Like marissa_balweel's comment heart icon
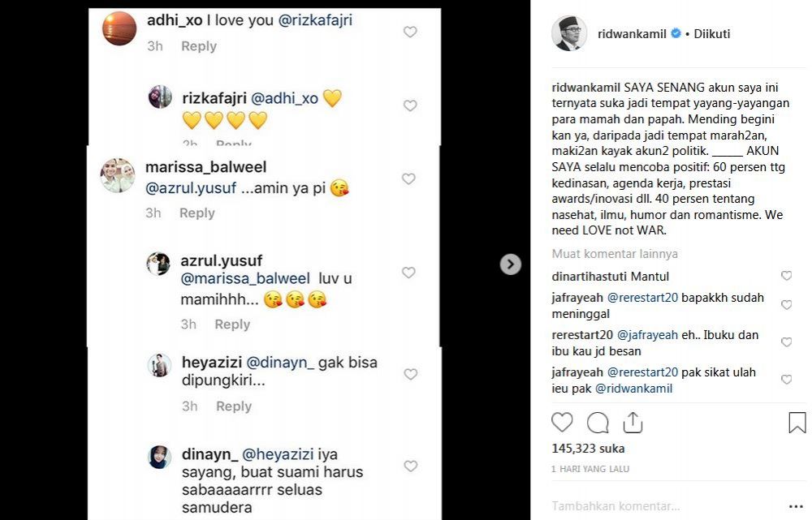Image resolution: width=812 pixels, height=520 pixels. tap(408, 178)
